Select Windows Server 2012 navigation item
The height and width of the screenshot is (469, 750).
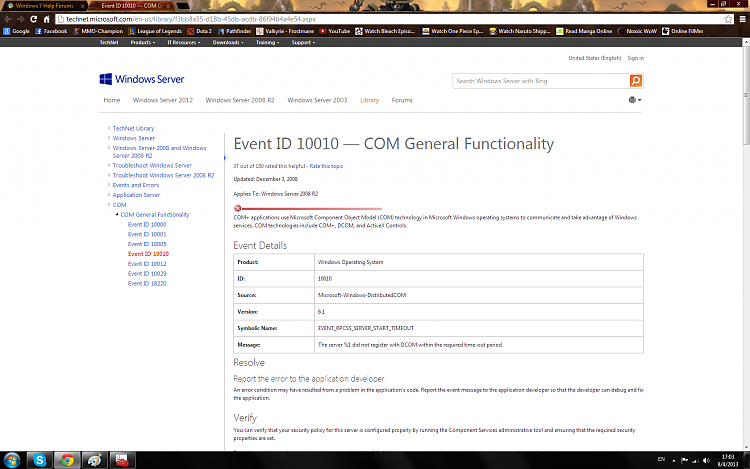163,100
